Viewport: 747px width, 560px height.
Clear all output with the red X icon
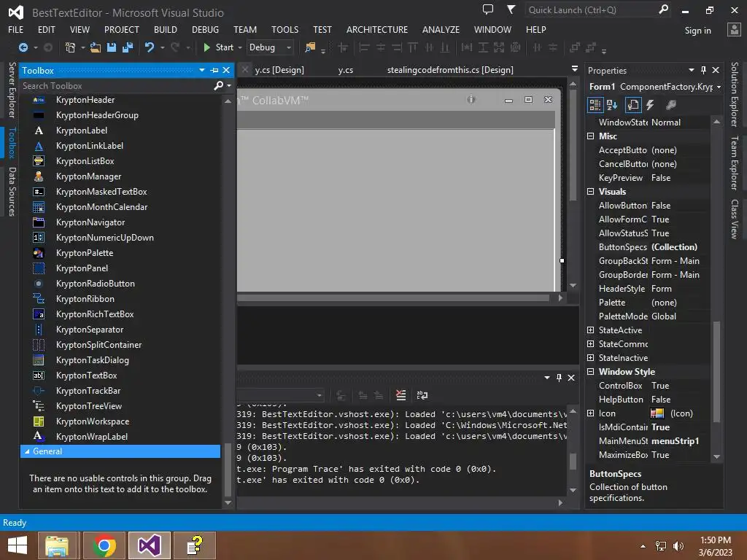click(x=400, y=394)
